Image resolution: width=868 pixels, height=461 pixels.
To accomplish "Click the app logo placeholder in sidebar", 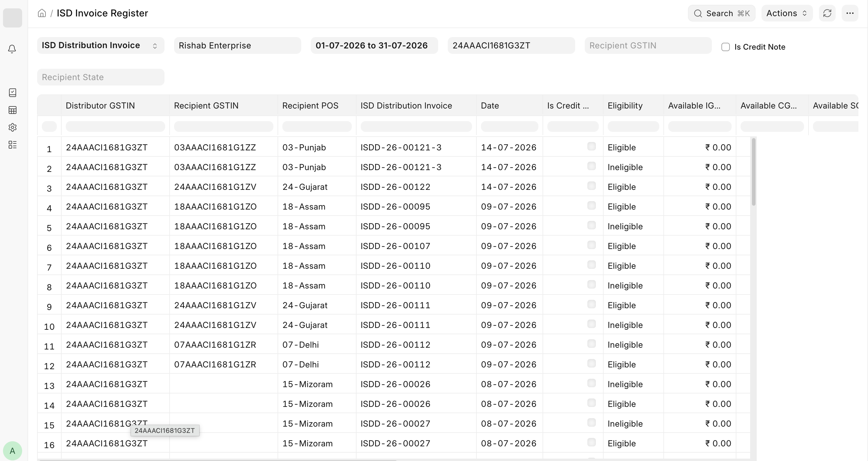I will (x=13, y=18).
